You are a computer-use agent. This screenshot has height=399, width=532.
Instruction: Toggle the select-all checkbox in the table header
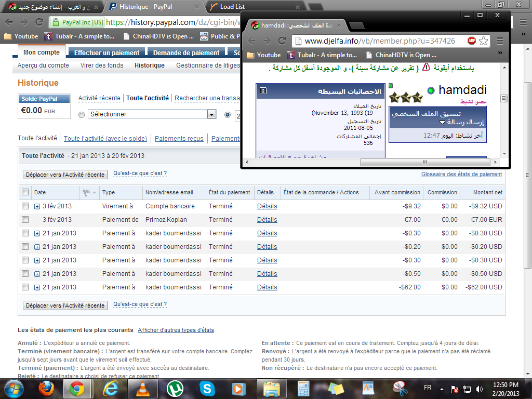click(x=25, y=192)
